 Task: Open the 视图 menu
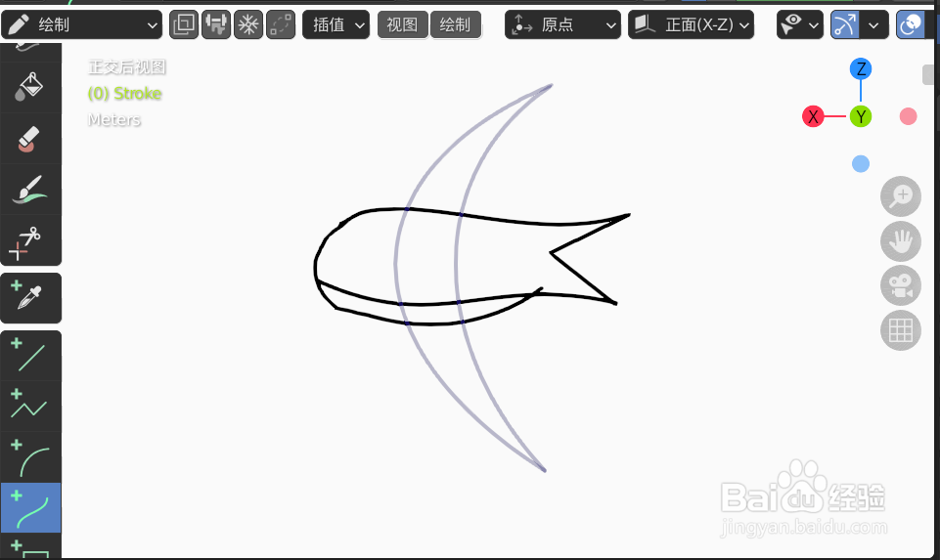(402, 24)
